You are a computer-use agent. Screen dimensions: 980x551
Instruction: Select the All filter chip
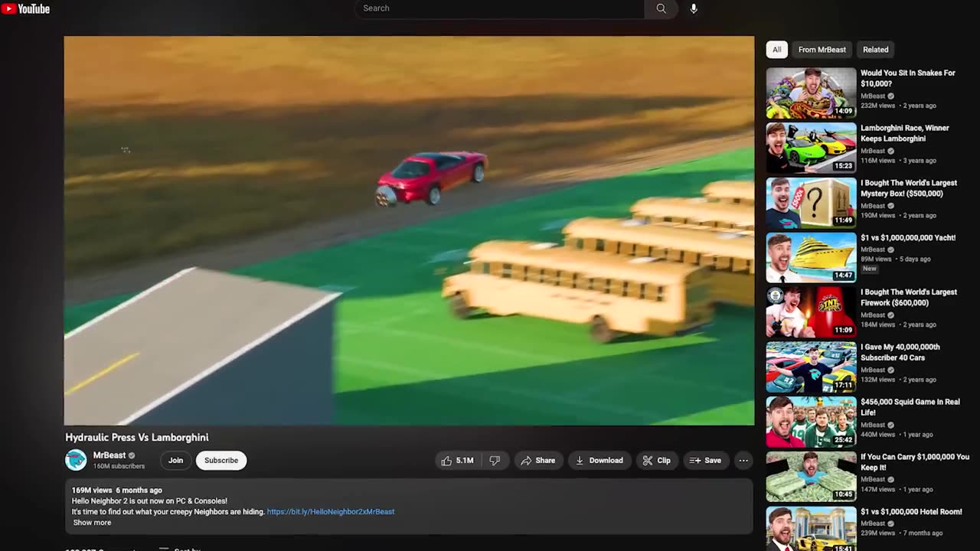776,50
